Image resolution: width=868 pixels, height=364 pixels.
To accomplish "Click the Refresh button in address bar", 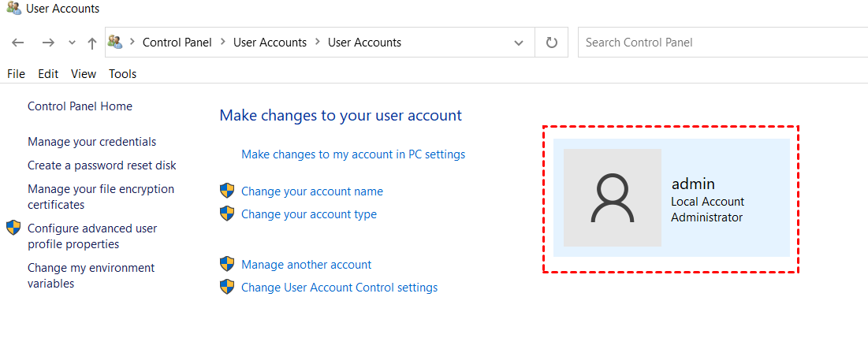I will click(552, 43).
